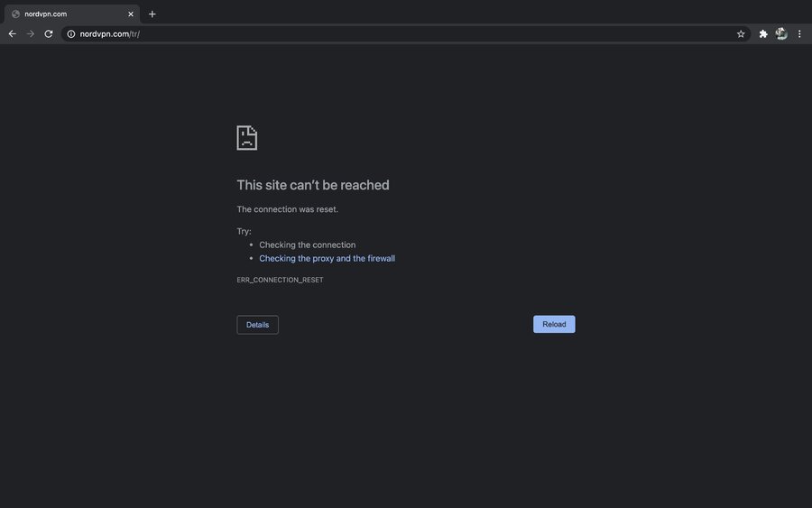Click the ERR_CONNECTION_RESET error code text
This screenshot has width=812, height=508.
pyautogui.click(x=280, y=280)
